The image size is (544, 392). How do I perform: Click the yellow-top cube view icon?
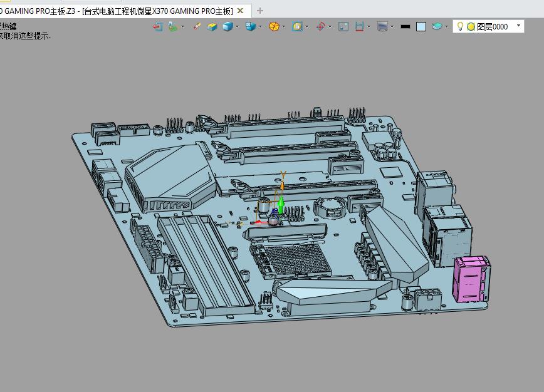point(212,27)
